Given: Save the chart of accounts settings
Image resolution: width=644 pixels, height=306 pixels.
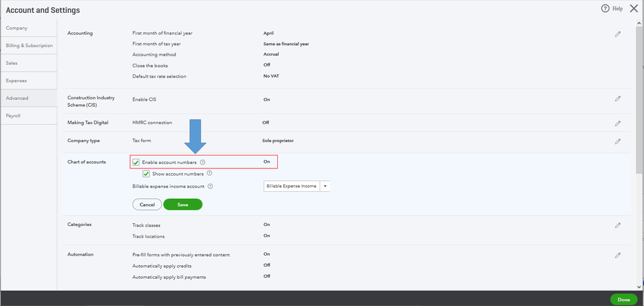Looking at the screenshot, I should click(182, 205).
